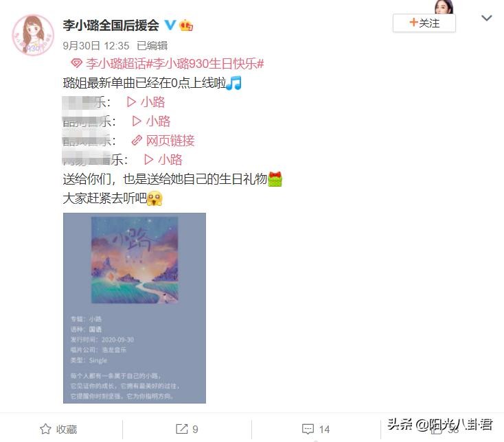Viewport: 504px width, 442px height.
Task: Click the blue verified V badge
Action: click(x=170, y=25)
